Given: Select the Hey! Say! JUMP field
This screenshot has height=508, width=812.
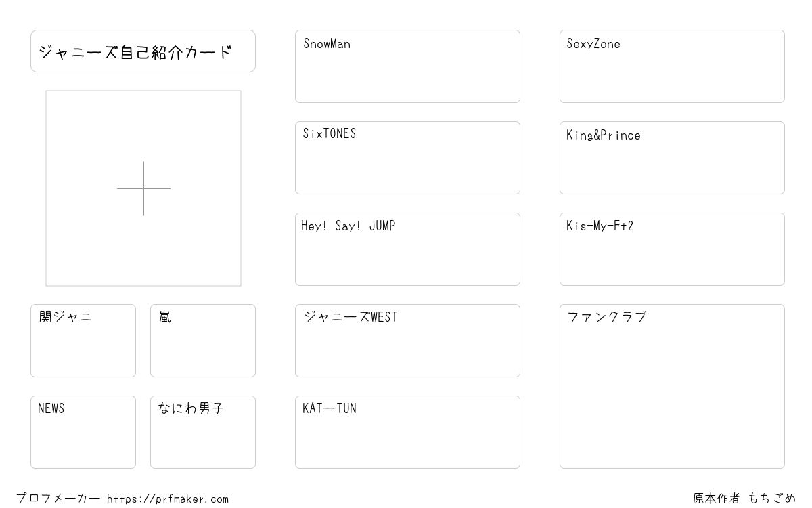Looking at the screenshot, I should click(407, 249).
